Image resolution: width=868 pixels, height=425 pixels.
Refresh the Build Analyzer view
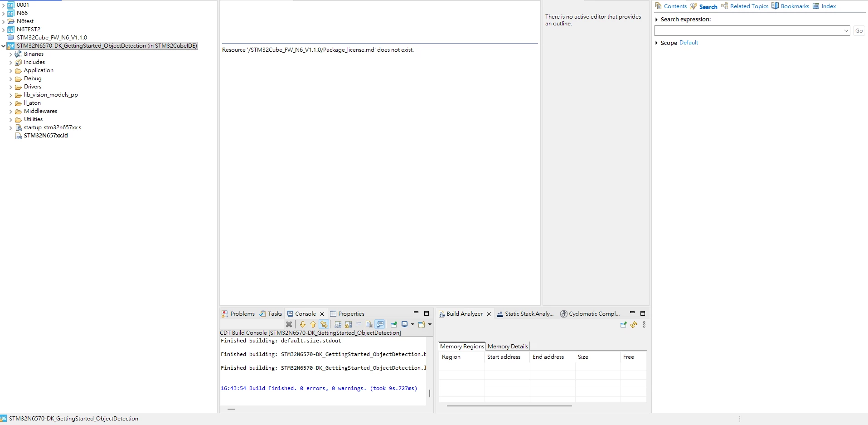(634, 324)
